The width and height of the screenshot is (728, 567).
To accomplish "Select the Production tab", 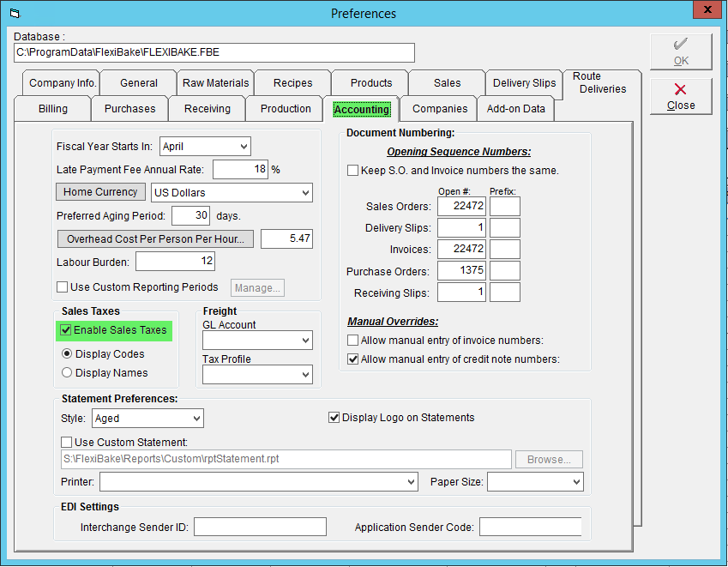I will tap(286, 109).
